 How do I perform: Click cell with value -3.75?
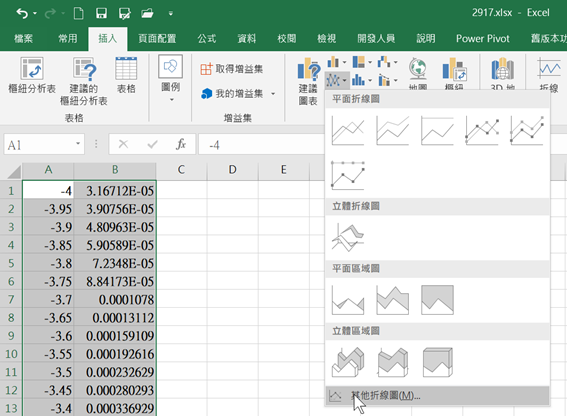pyautogui.click(x=48, y=281)
